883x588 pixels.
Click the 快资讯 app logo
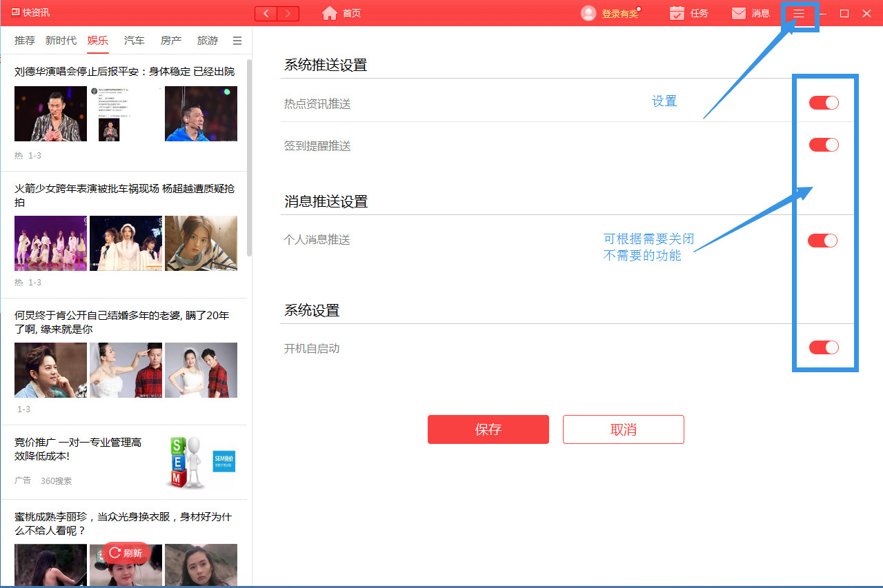[29, 12]
